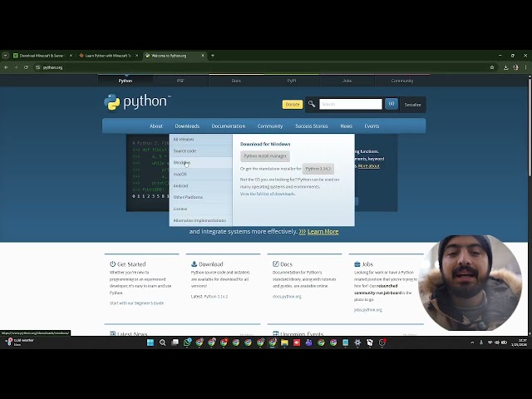This screenshot has width=532, height=399.
Task: Focus the site Search input field
Action: (x=351, y=104)
